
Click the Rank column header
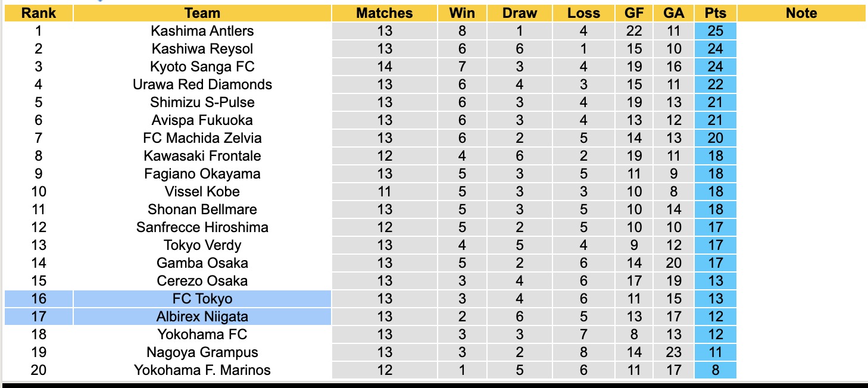(39, 13)
